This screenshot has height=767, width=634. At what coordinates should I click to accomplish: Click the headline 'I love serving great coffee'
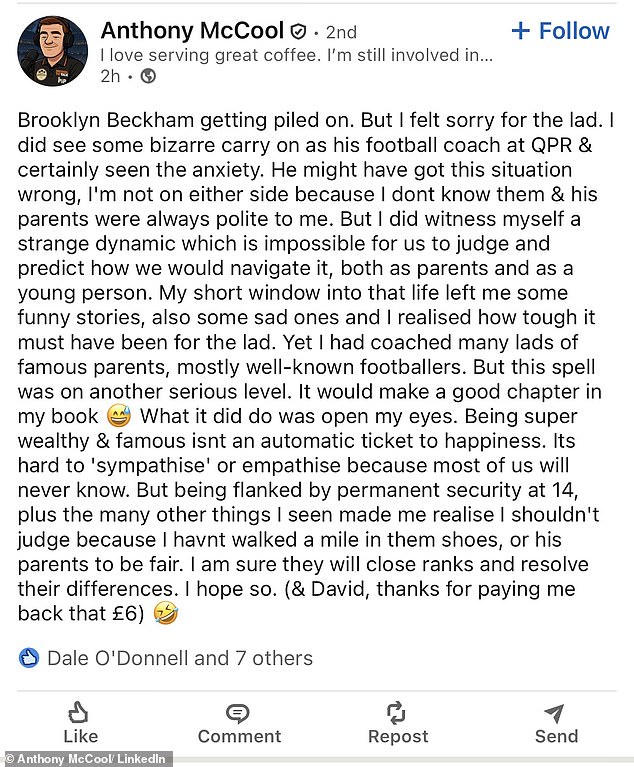click(x=297, y=55)
